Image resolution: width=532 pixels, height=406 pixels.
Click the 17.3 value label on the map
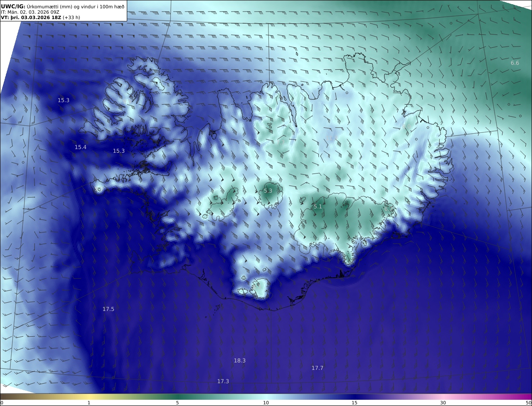pyautogui.click(x=223, y=381)
